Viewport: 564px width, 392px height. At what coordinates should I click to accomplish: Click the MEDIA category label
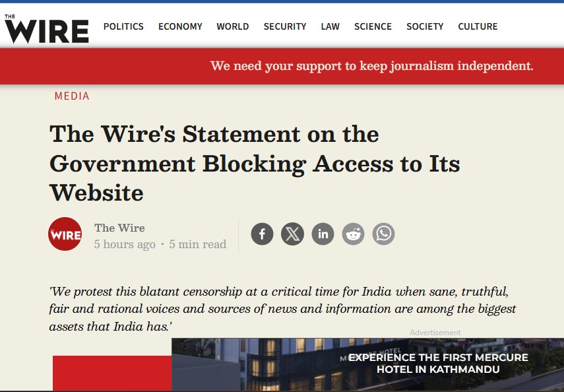(x=72, y=96)
